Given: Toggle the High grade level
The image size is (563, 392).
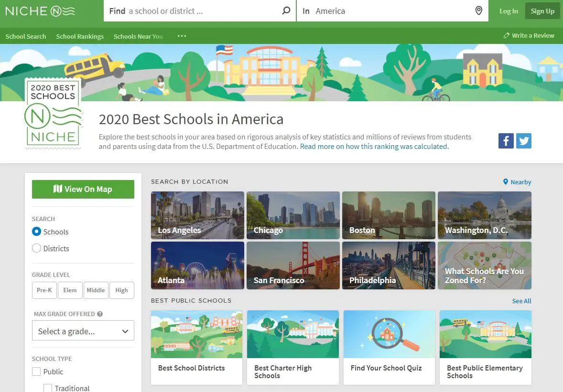Looking at the screenshot, I should 122,290.
